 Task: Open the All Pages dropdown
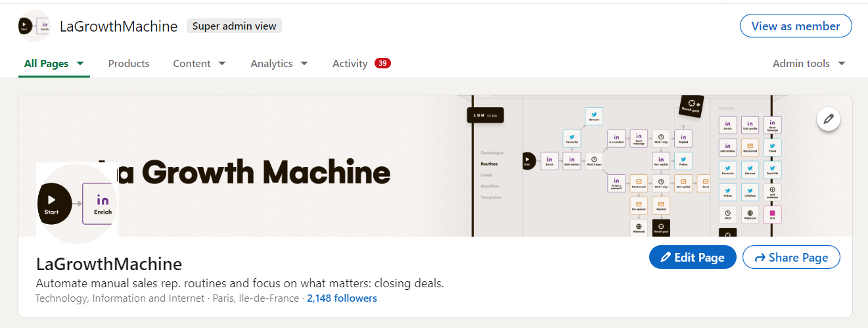point(54,64)
